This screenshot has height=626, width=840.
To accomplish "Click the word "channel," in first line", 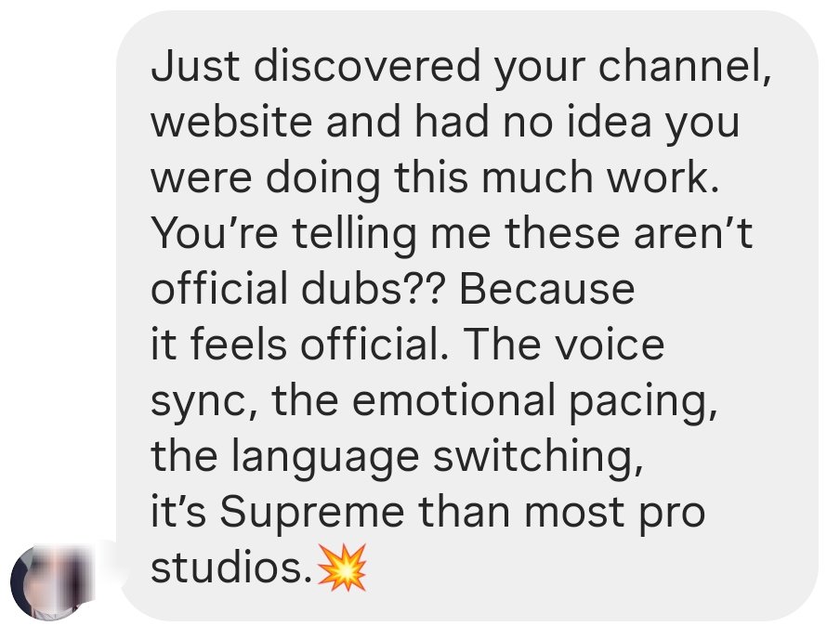I will (685, 66).
